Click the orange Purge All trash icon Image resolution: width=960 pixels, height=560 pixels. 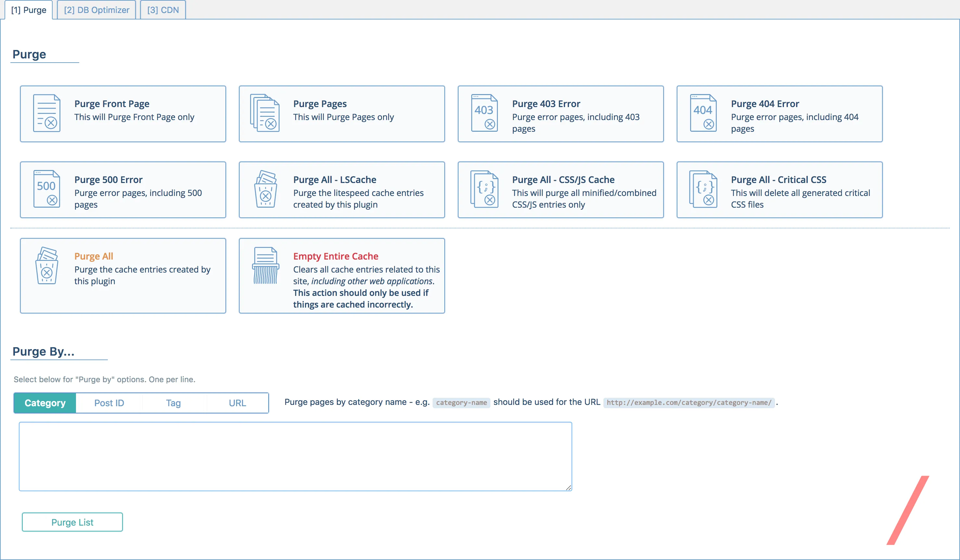click(46, 265)
